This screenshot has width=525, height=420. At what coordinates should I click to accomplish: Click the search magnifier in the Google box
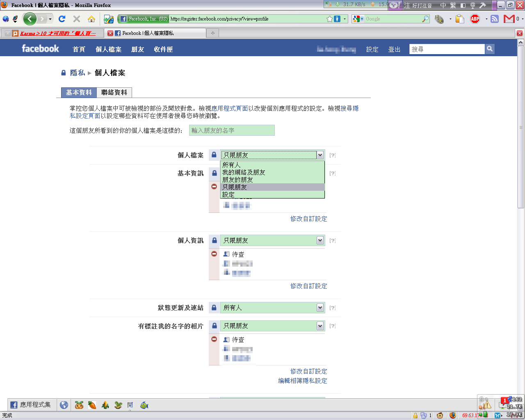(x=425, y=19)
